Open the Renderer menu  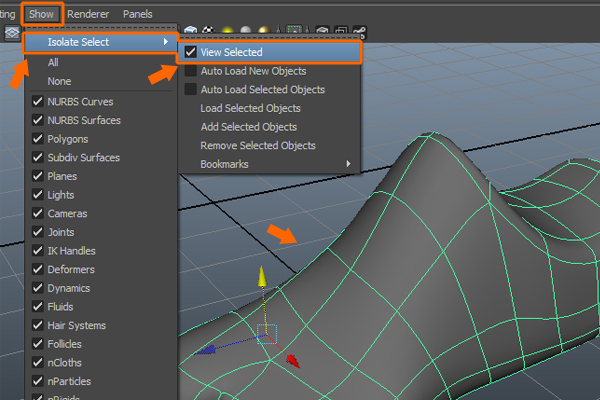click(88, 14)
